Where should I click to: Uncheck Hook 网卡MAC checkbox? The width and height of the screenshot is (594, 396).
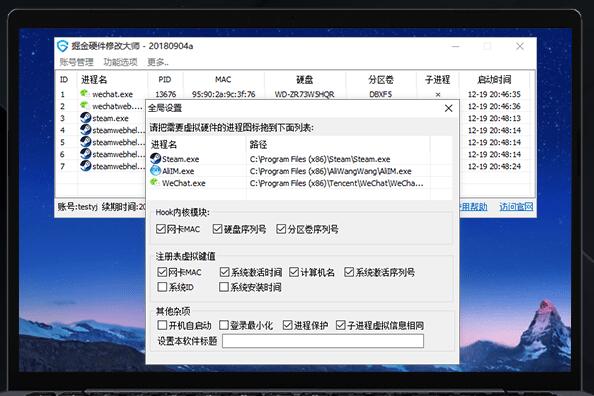(161, 229)
